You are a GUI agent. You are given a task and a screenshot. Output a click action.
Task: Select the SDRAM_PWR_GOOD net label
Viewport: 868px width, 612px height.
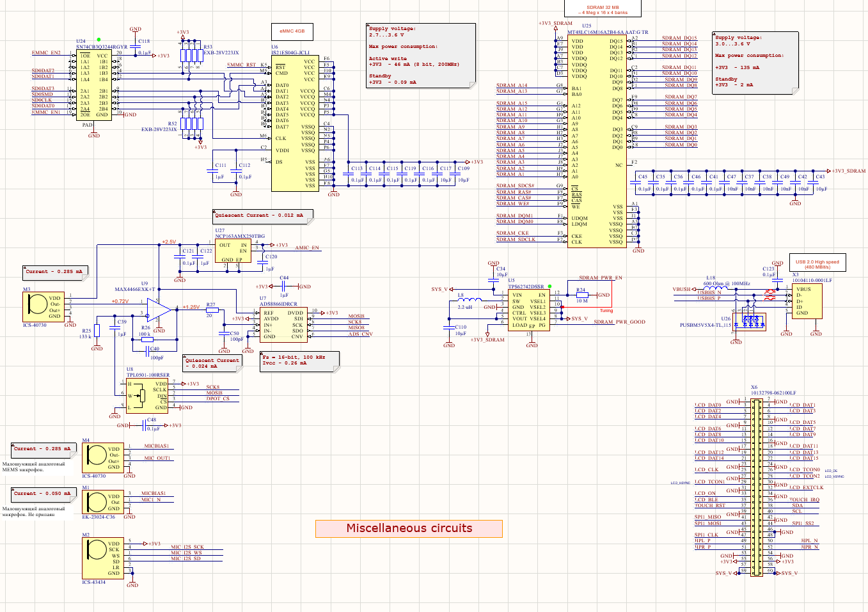620,322
